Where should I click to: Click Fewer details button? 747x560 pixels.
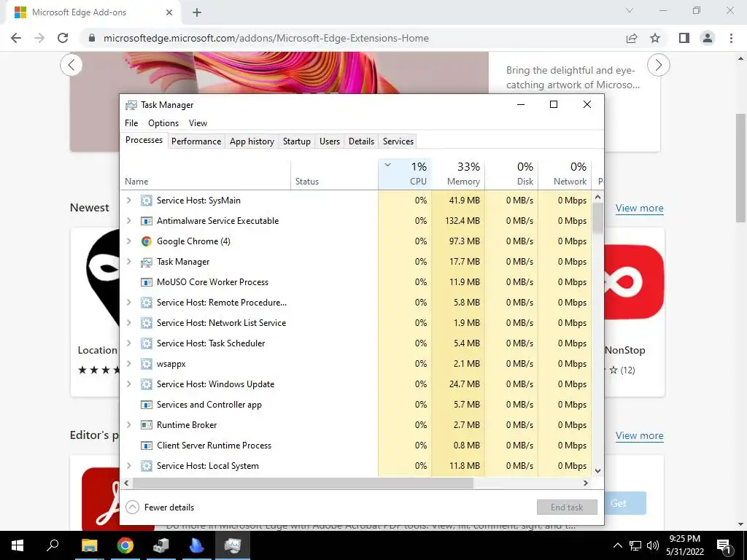[160, 507]
